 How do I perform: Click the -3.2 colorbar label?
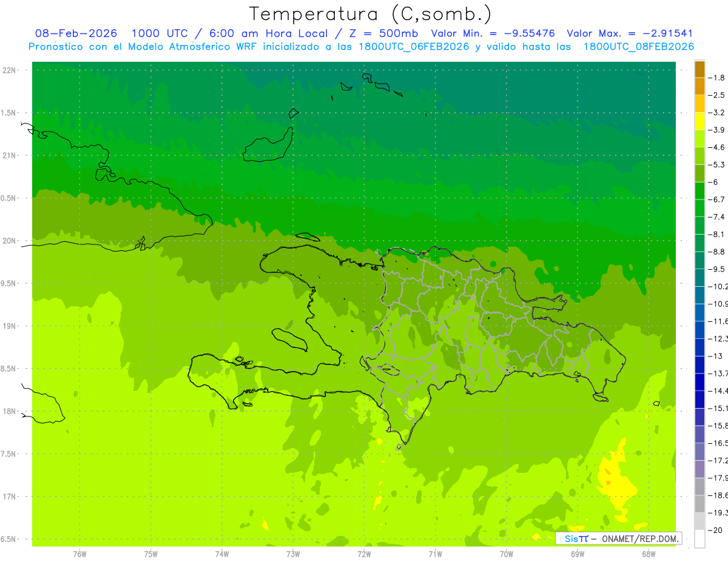(717, 113)
